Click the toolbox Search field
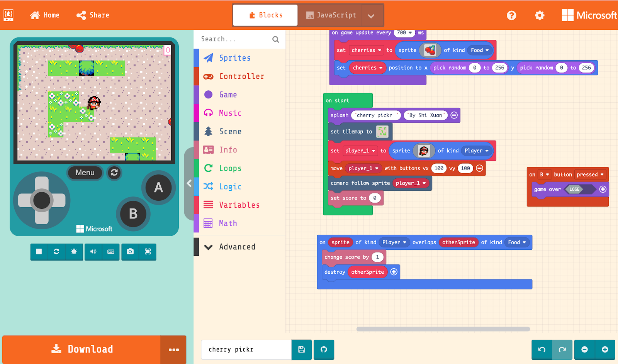Viewport: 618px width, 364px height. tap(234, 39)
